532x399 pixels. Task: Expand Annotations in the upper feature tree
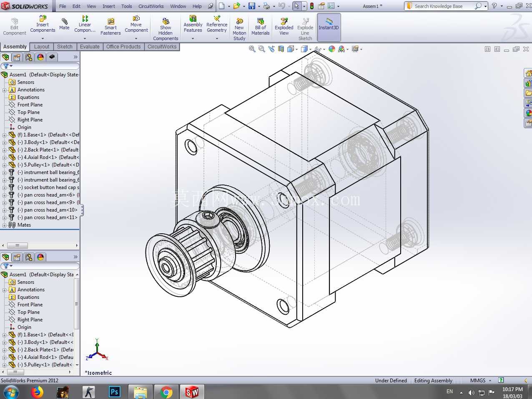point(4,90)
